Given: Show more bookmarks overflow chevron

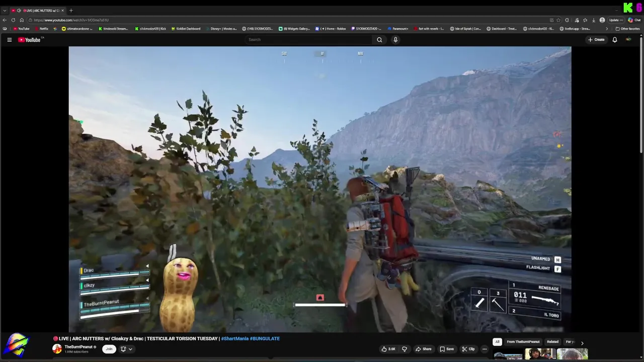Looking at the screenshot, I should [x=606, y=29].
